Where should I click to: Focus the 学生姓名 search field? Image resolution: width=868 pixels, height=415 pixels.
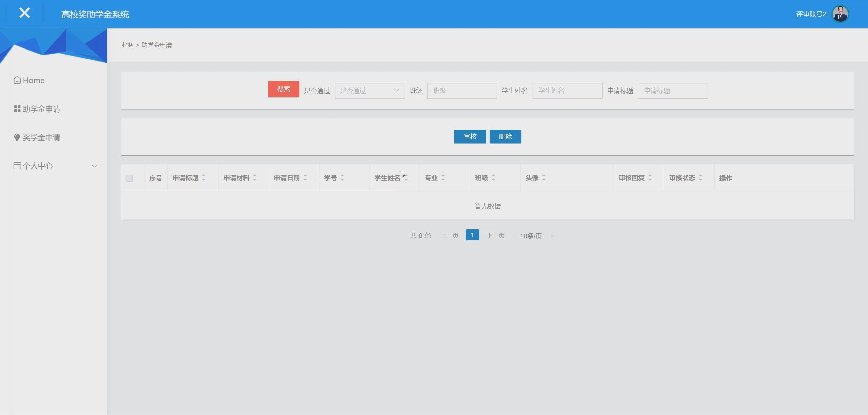(567, 91)
